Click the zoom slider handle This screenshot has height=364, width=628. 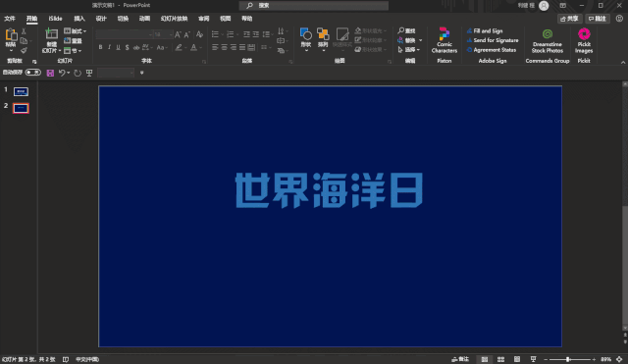pos(567,359)
